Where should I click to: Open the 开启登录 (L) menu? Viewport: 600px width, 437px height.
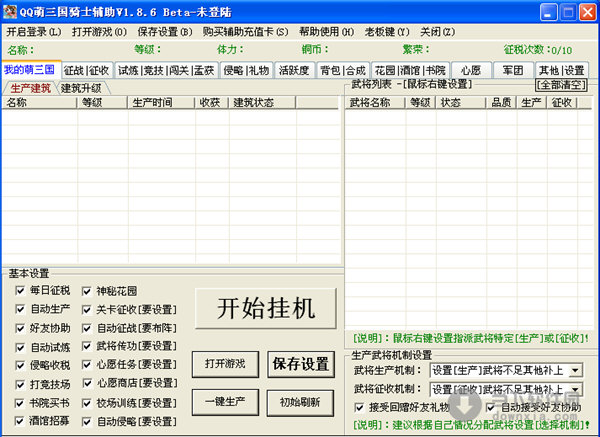point(34,32)
